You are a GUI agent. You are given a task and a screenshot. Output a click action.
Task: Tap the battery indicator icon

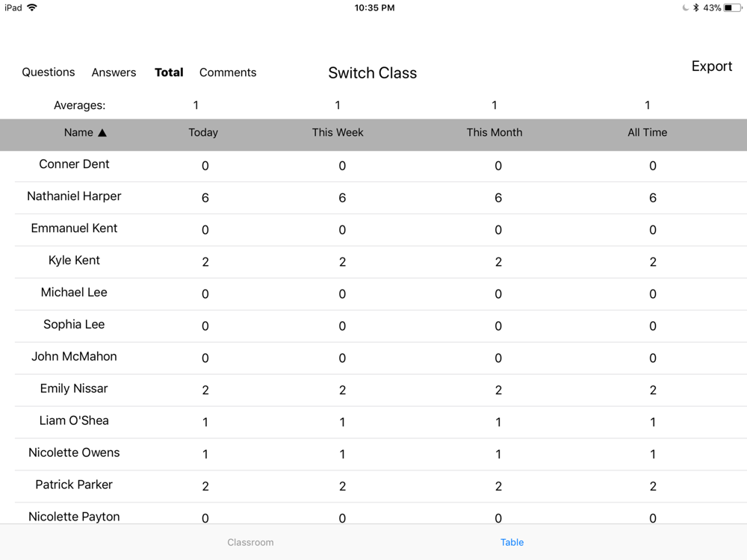tap(732, 7)
